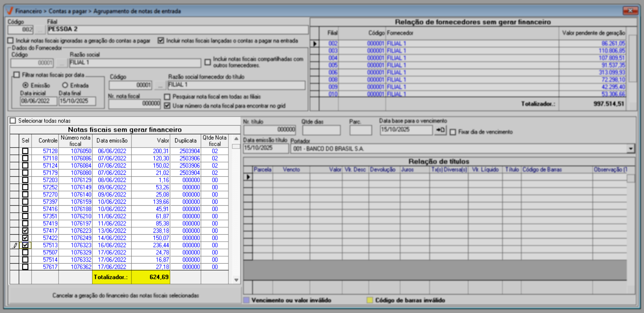
Task: Click supplier link for Filial 006 row
Action: [x=396, y=73]
